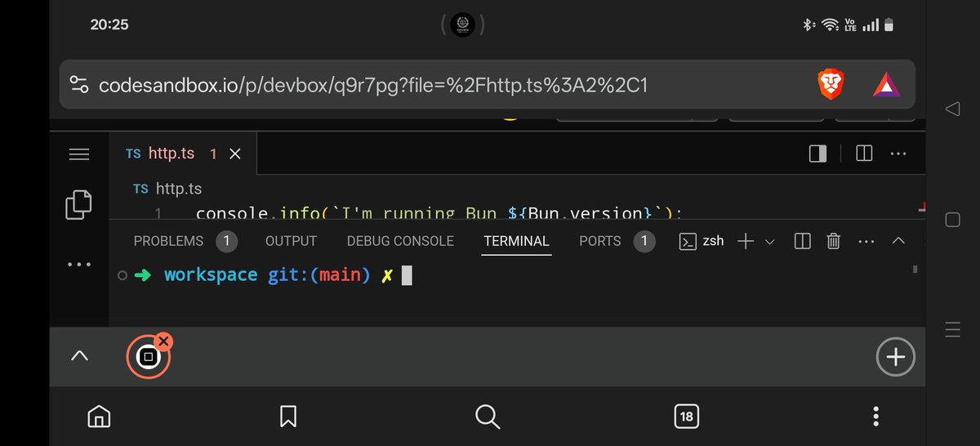The image size is (980, 446).
Task: Select the CodeSandbox tab thumbnail
Action: 148,357
